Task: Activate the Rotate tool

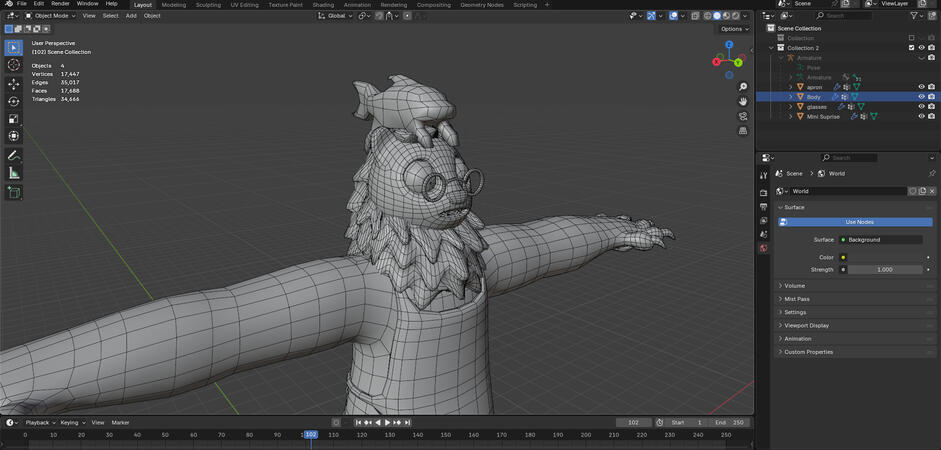Action: (x=14, y=101)
